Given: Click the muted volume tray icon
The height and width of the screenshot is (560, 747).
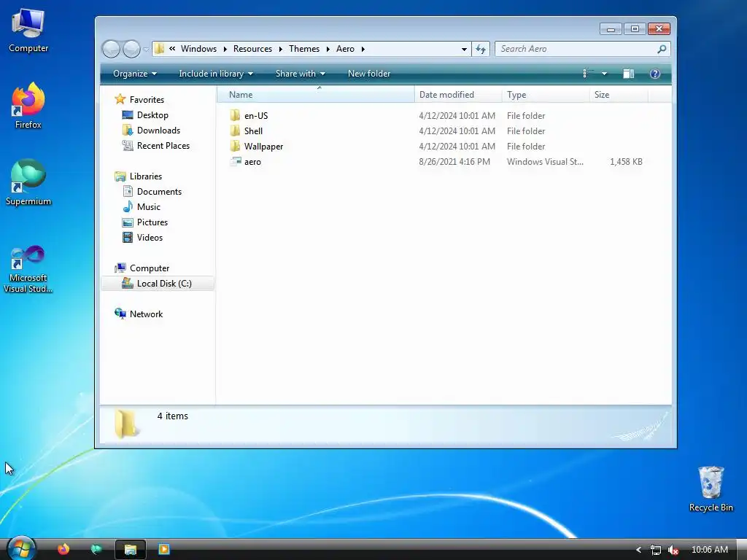Looking at the screenshot, I should (x=673, y=550).
